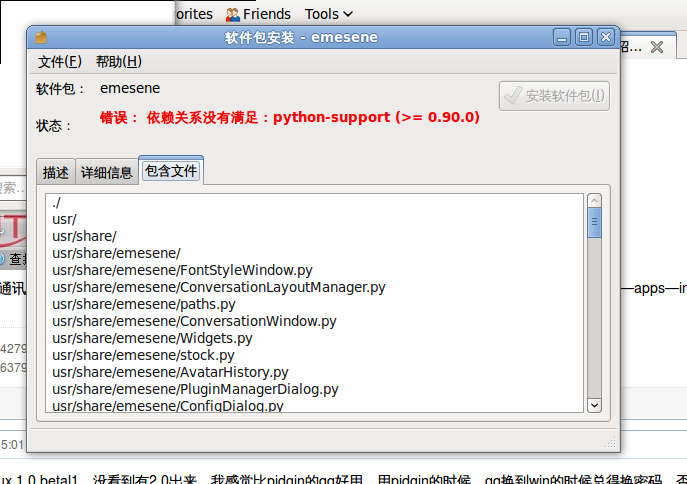Open the 帮助(H) menu
The width and height of the screenshot is (687, 484).
click(119, 62)
